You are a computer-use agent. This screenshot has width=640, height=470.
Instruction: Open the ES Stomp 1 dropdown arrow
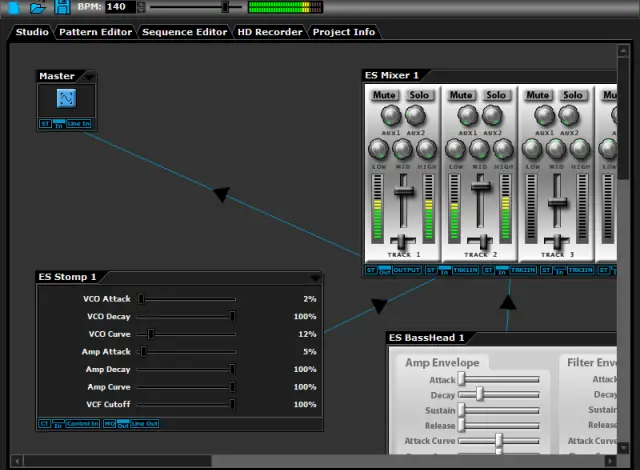tap(315, 277)
